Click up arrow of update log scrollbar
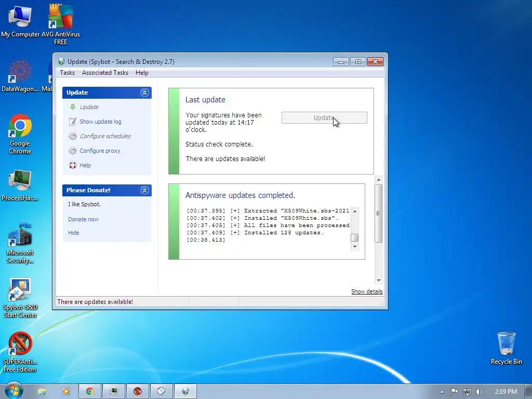 pyautogui.click(x=354, y=211)
